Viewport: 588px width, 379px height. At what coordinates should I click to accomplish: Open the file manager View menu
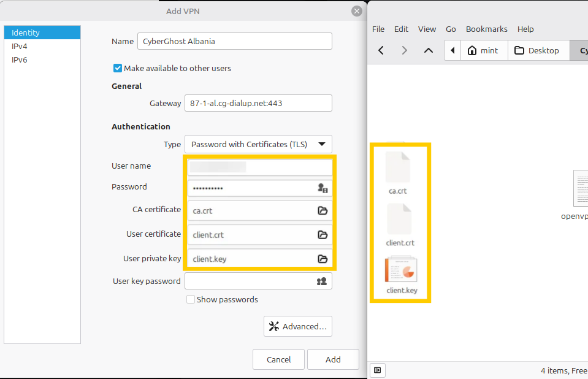point(427,29)
